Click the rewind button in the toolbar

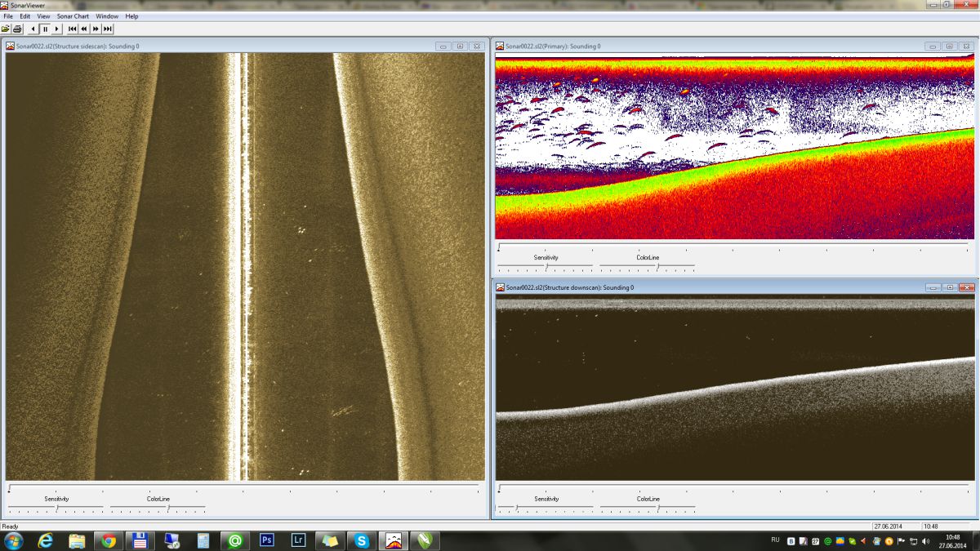84,29
